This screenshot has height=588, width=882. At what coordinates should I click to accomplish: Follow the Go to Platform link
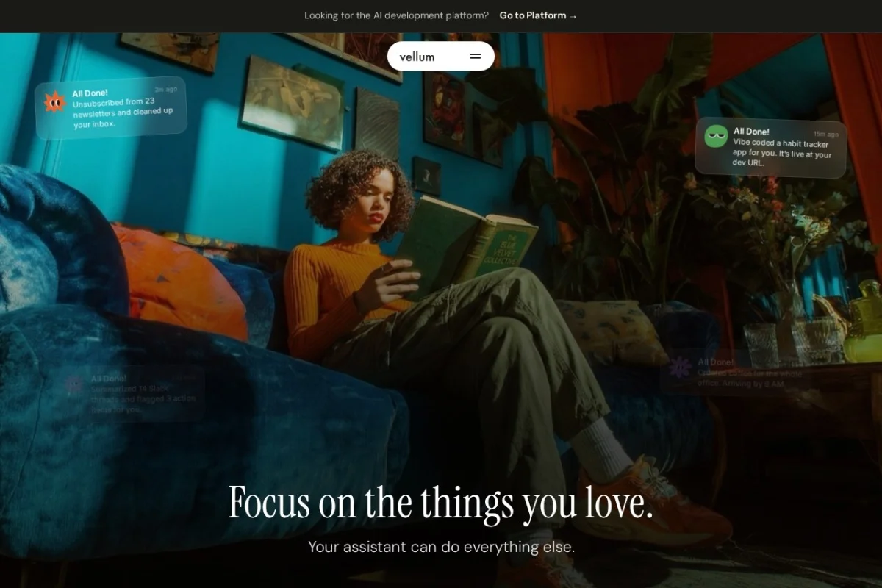[538, 15]
